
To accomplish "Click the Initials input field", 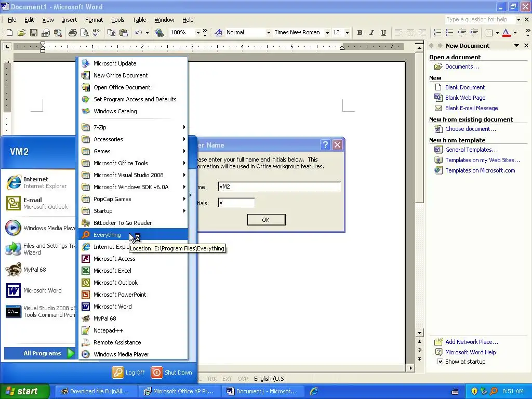I will (236, 203).
